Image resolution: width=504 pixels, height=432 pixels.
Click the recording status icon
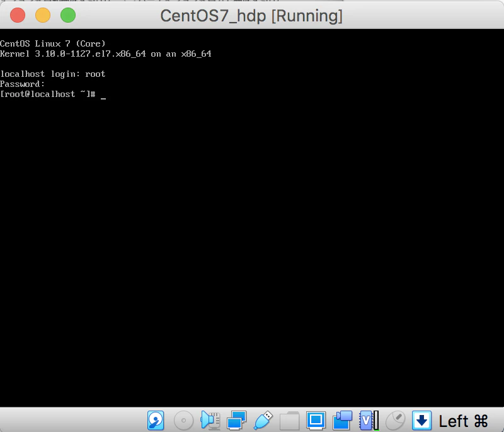coord(342,420)
